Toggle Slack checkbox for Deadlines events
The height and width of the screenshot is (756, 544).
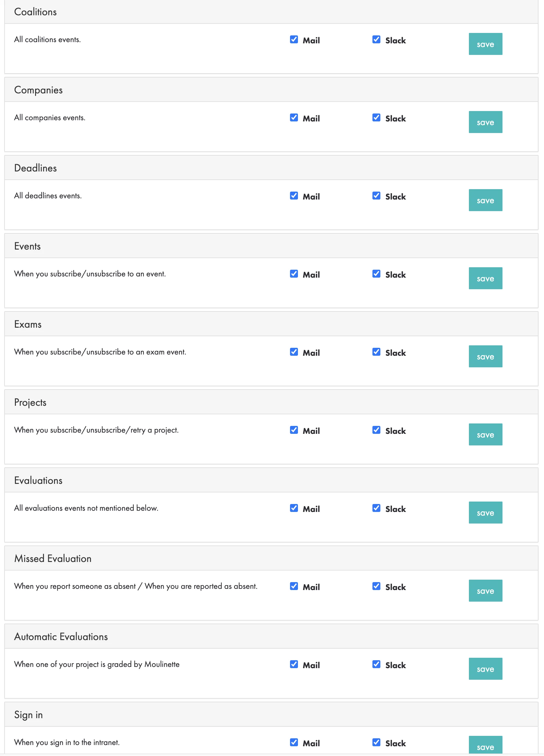point(376,196)
